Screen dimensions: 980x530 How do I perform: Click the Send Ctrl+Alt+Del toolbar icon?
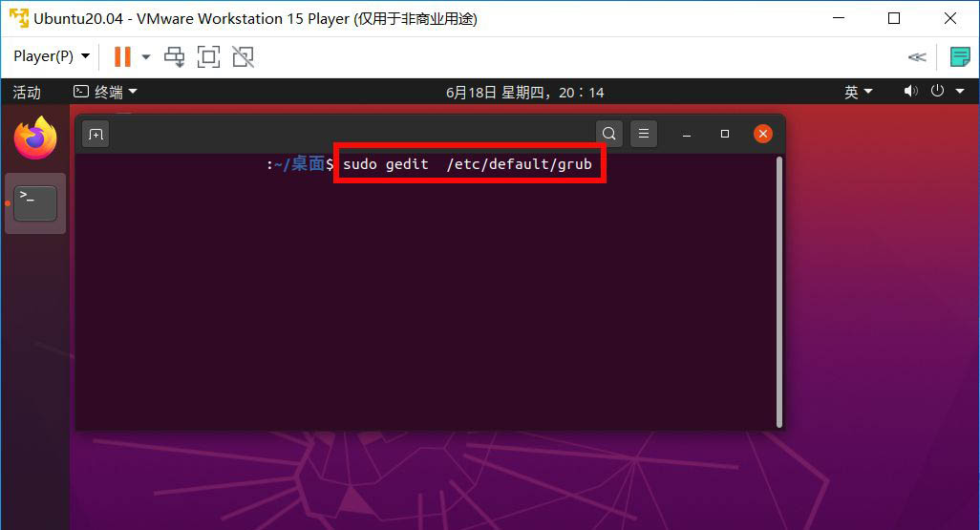[175, 57]
